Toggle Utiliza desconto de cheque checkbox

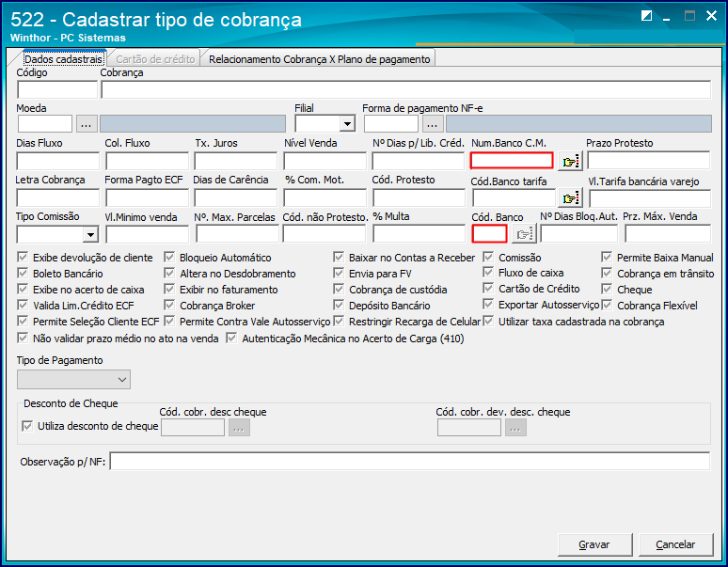[x=27, y=426]
